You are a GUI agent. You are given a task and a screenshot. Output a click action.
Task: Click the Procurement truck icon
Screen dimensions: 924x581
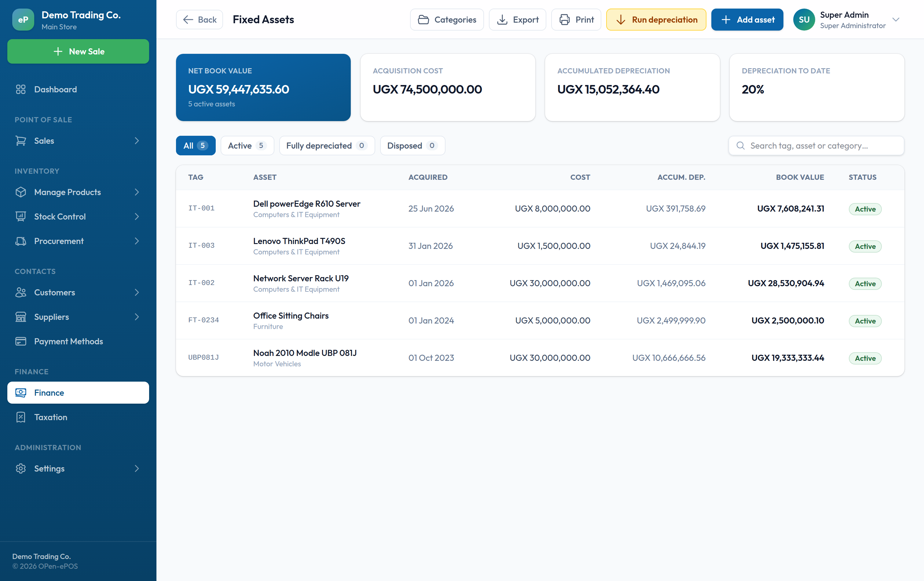pos(21,241)
